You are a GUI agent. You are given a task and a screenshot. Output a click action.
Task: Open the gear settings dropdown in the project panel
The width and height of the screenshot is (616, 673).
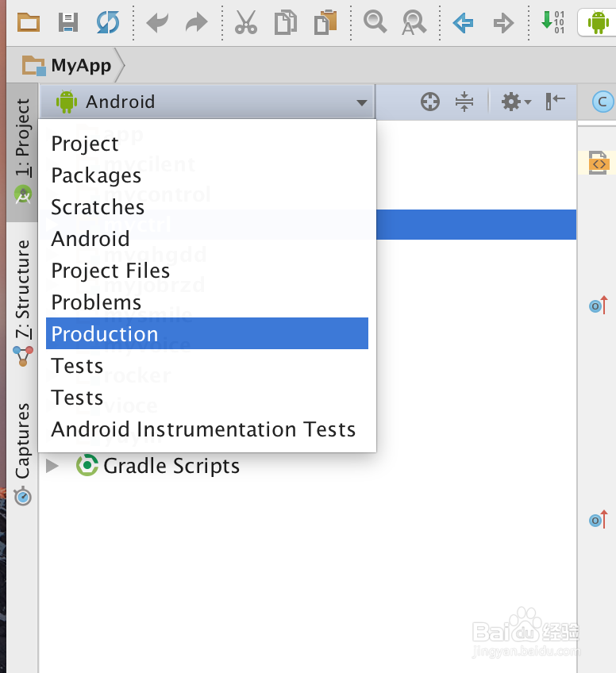tap(515, 102)
